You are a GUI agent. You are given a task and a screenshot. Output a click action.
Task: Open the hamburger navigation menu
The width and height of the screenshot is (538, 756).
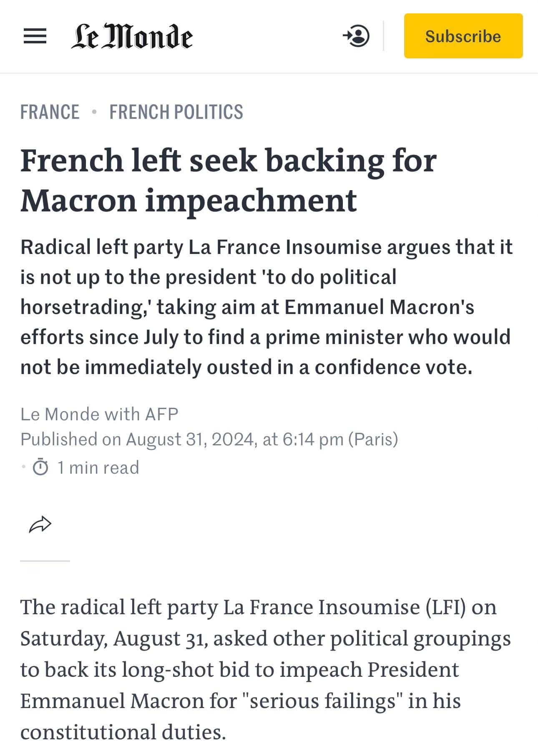point(35,36)
